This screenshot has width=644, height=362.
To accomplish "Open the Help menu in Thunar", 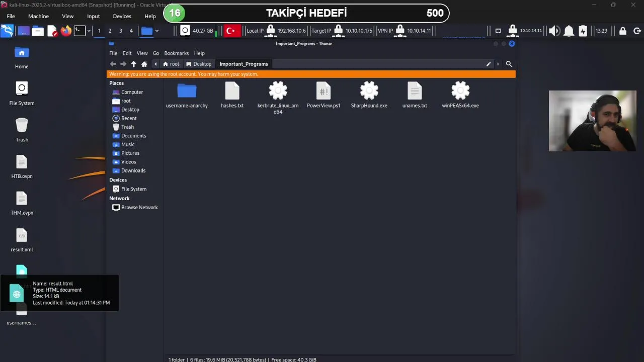I will [x=199, y=53].
